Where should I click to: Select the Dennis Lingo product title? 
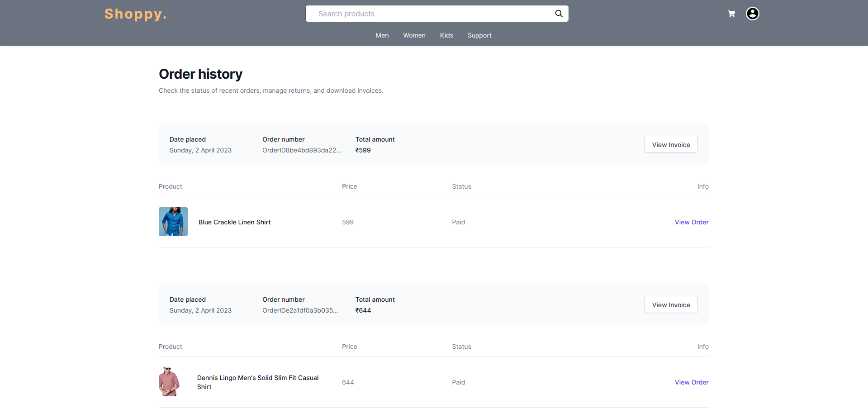tap(258, 382)
